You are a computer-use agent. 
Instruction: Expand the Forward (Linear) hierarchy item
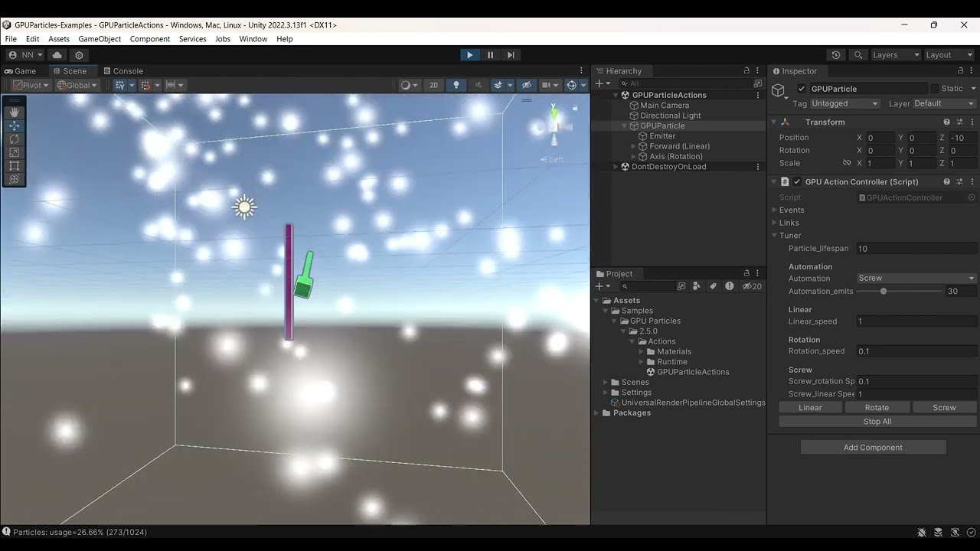click(x=634, y=146)
